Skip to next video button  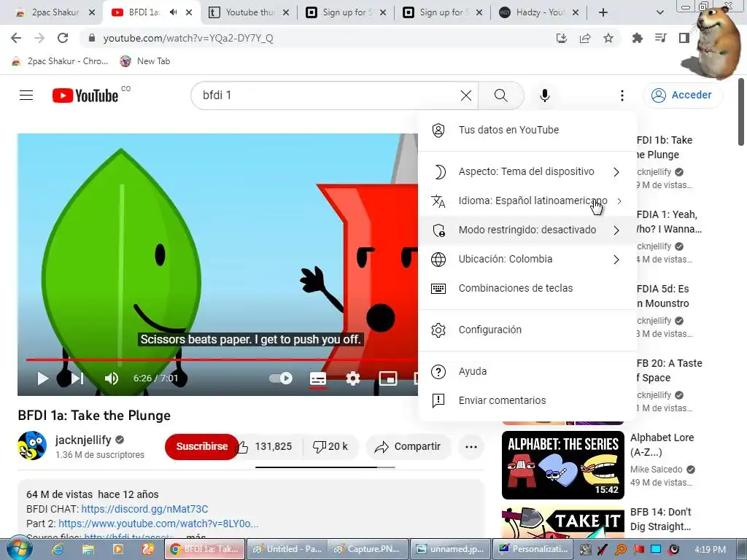pos(77,378)
